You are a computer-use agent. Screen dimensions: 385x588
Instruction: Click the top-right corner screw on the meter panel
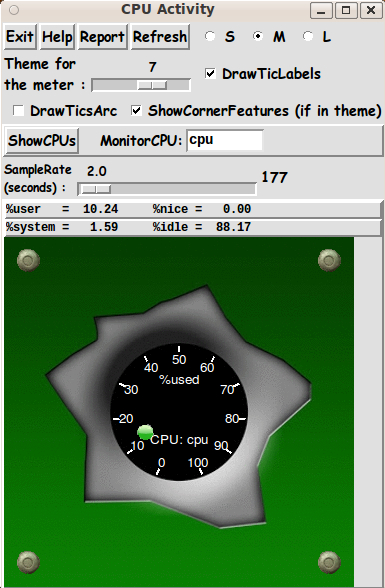click(x=329, y=260)
